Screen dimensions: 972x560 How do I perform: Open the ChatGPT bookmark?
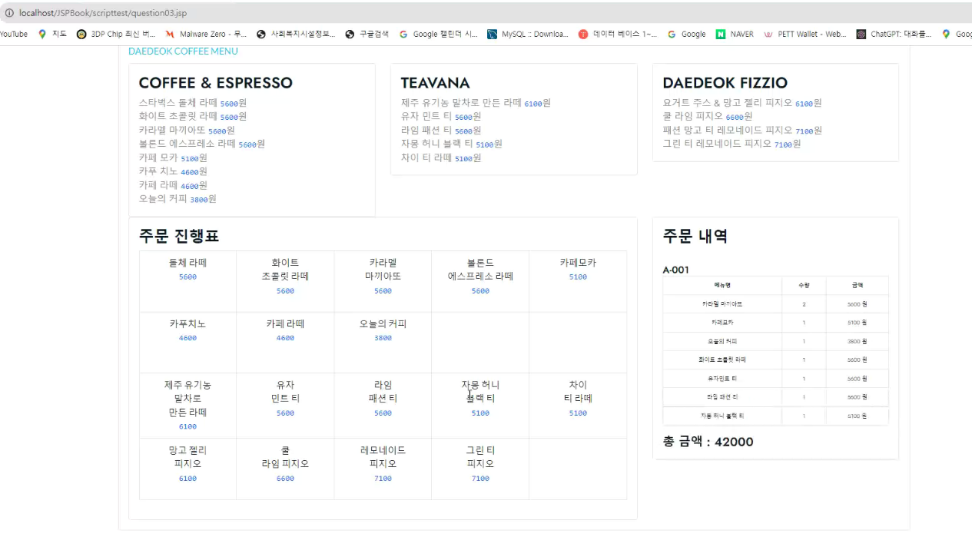click(x=894, y=34)
